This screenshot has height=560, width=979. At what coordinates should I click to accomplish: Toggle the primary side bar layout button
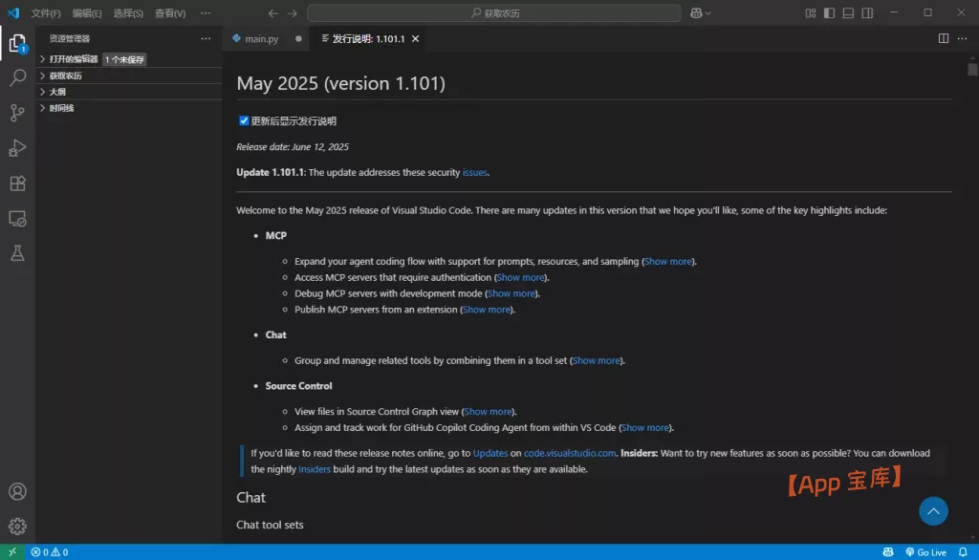(829, 13)
